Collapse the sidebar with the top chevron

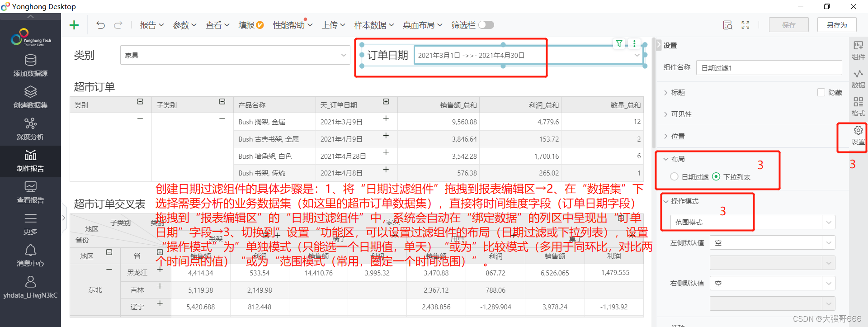click(x=30, y=16)
